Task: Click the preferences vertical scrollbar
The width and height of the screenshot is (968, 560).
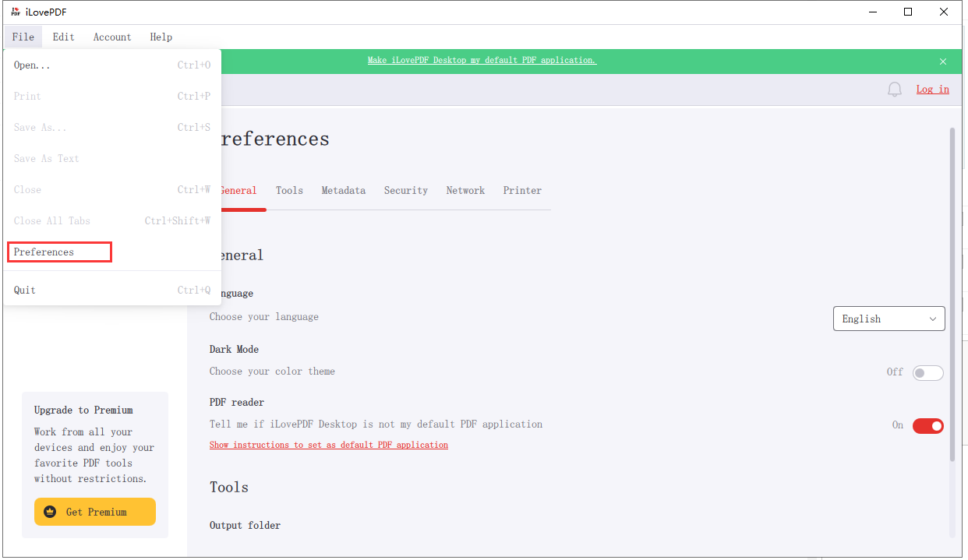Action: [x=952, y=294]
